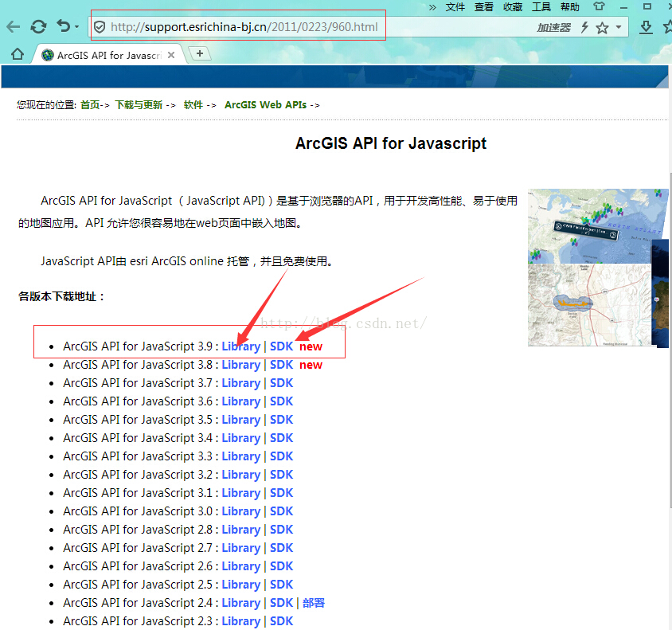
Task: Follow the 软件 breadcrumb link
Action: tap(193, 105)
